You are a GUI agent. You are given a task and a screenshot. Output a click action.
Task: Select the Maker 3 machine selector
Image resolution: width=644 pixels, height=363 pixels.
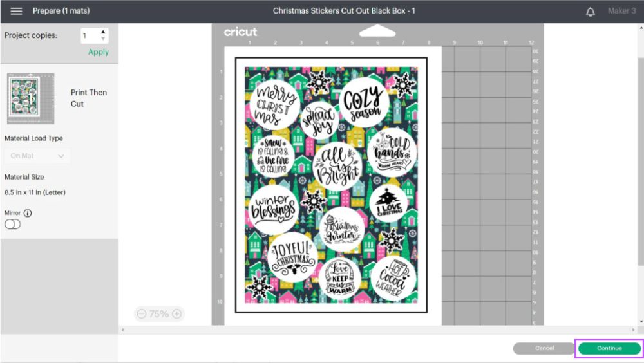coord(621,11)
